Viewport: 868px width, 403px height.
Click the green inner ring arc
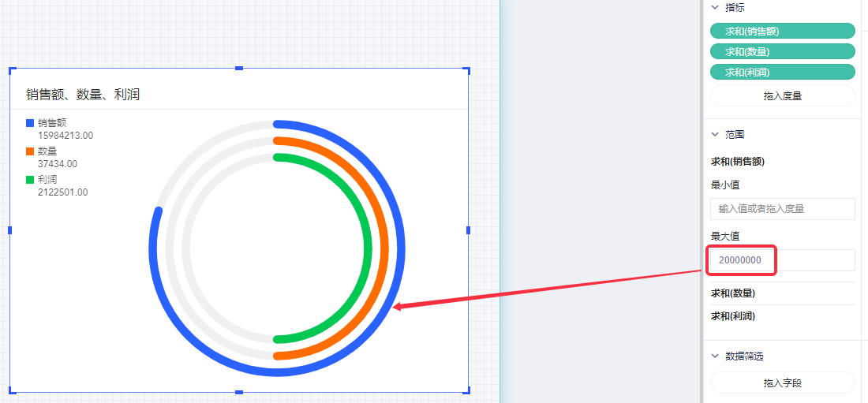368,248
